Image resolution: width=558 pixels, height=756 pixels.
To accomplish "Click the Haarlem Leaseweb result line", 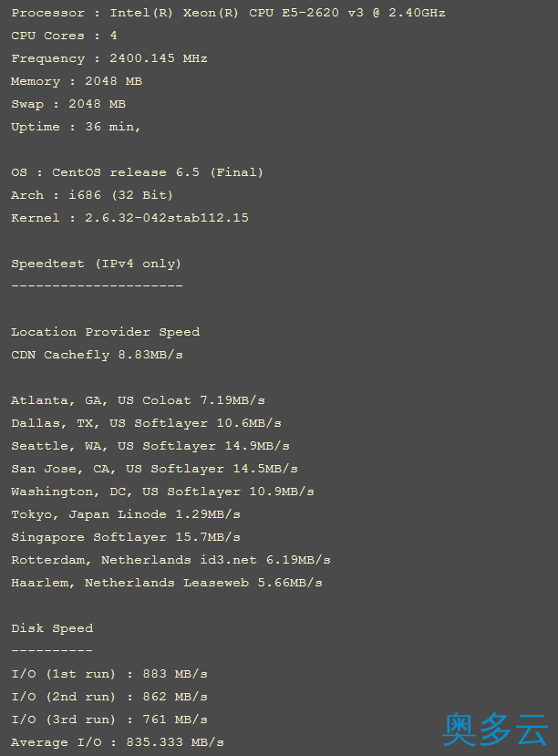I will pyautogui.click(x=167, y=583).
